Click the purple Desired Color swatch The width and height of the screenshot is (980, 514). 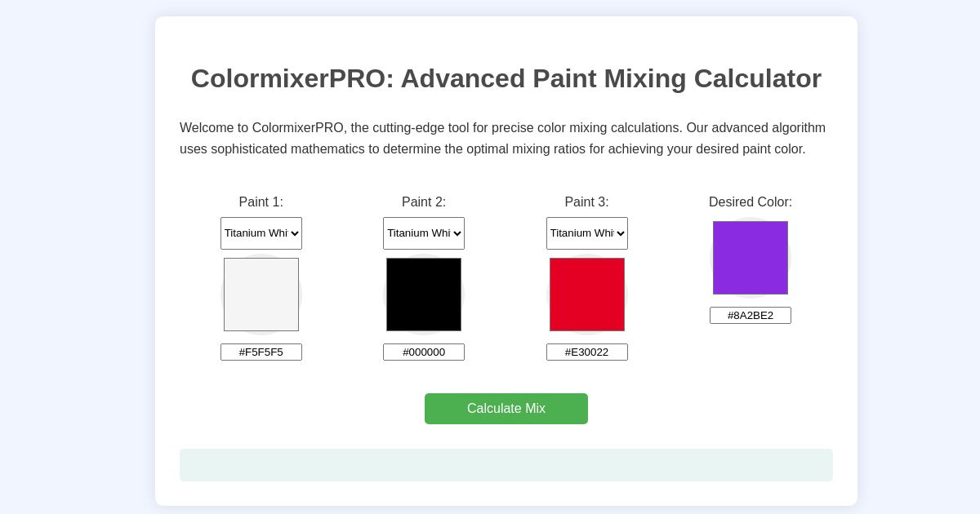click(x=751, y=258)
